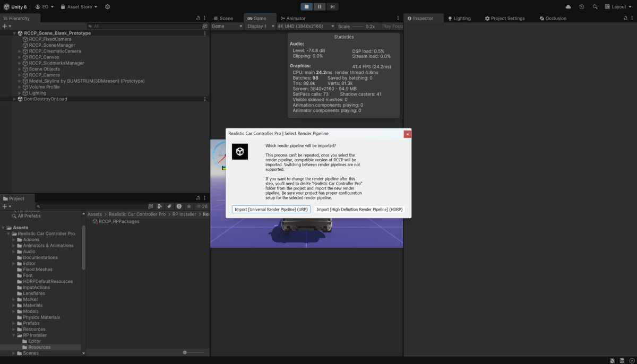Open the Project Settings tab
Viewport: 637px width, 364px height.
[504, 18]
